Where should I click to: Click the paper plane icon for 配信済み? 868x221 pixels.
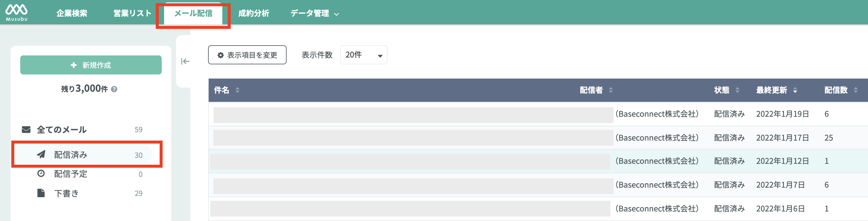(41, 154)
